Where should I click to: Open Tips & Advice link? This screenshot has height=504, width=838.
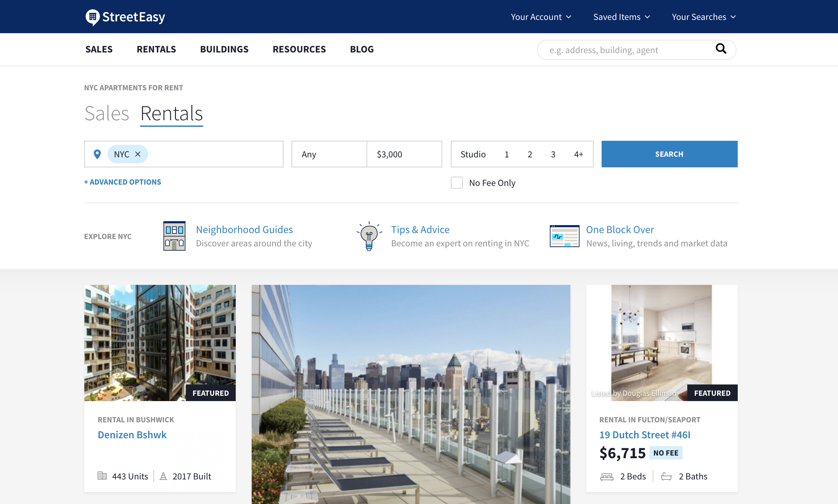(x=420, y=229)
